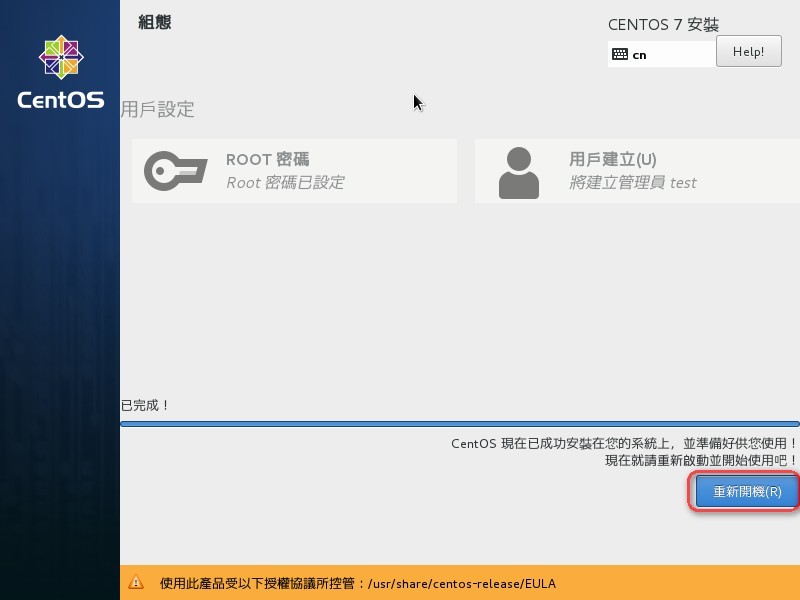Click the installation progress bar
800x600 pixels.
[x=460, y=423]
